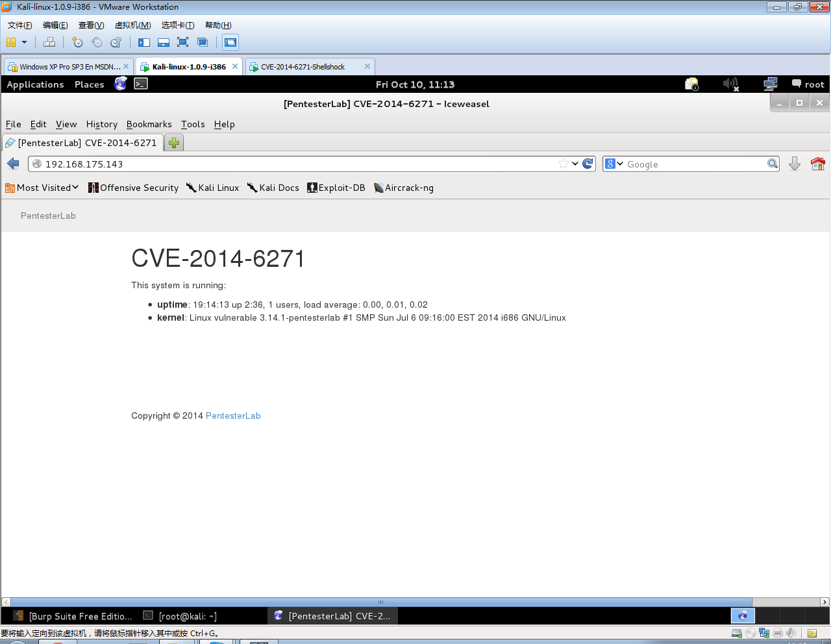Open the Kali Applications menu
Viewport: 831px width, 644px height.
[35, 84]
